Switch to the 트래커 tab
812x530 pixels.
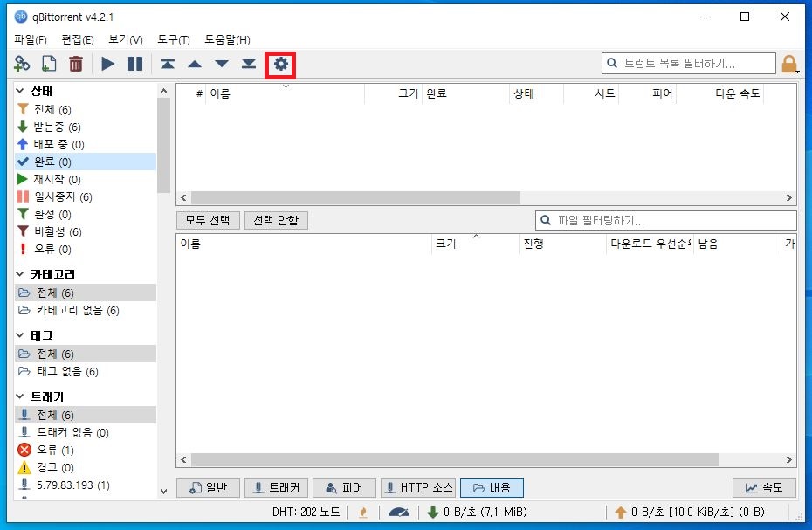click(276, 487)
